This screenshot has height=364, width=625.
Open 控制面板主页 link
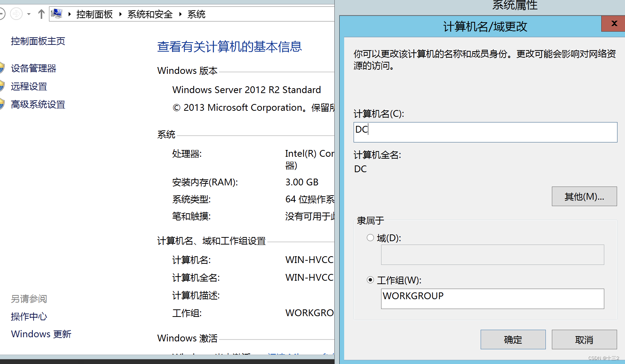point(38,41)
